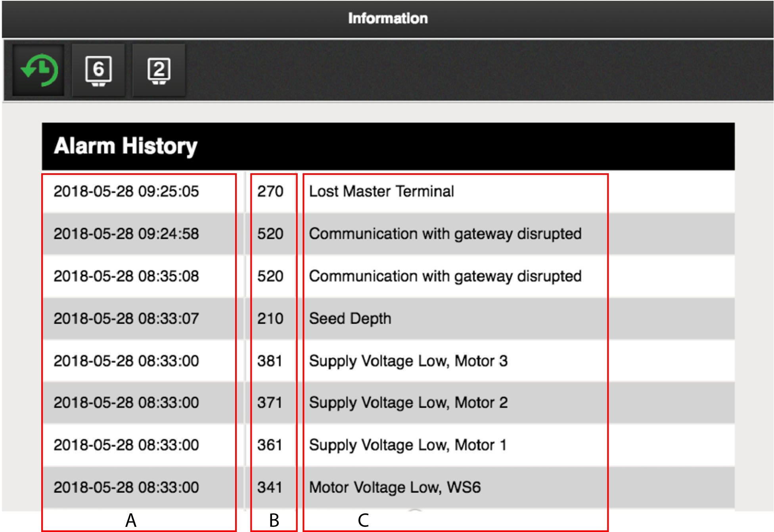Open Supply Voltage Low, Motor 3 entry
This screenshot has height=532, width=774.
tap(408, 361)
